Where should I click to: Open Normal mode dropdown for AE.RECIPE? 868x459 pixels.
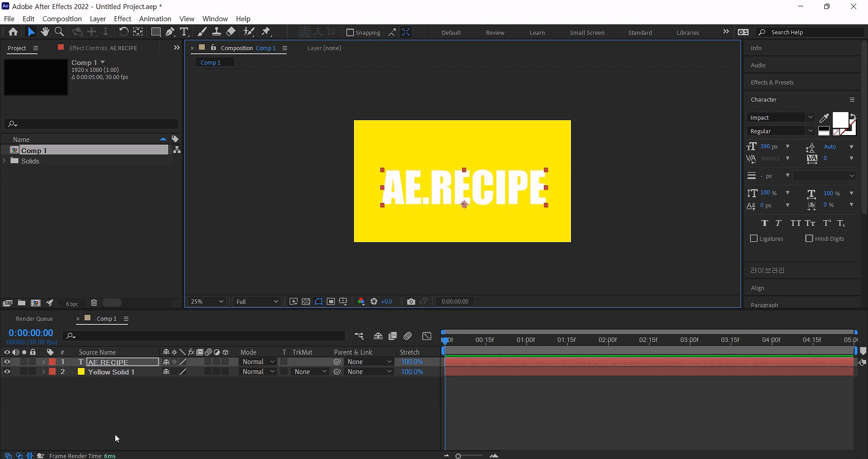(258, 362)
